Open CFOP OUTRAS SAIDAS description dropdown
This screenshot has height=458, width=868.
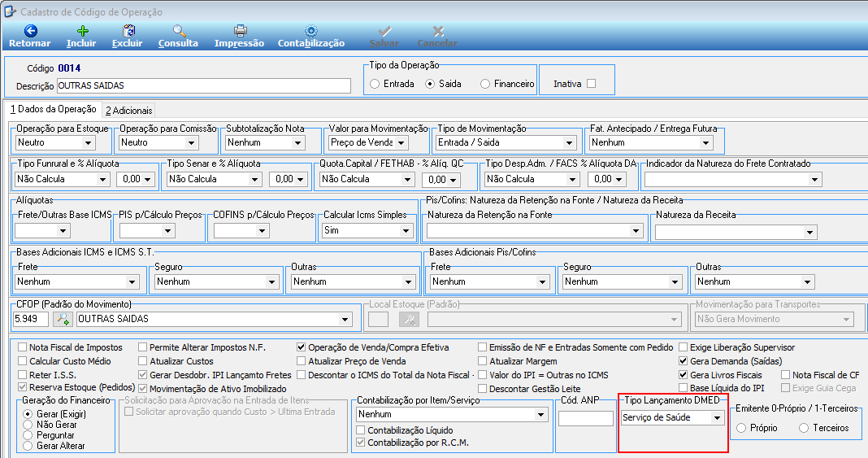tap(345, 319)
